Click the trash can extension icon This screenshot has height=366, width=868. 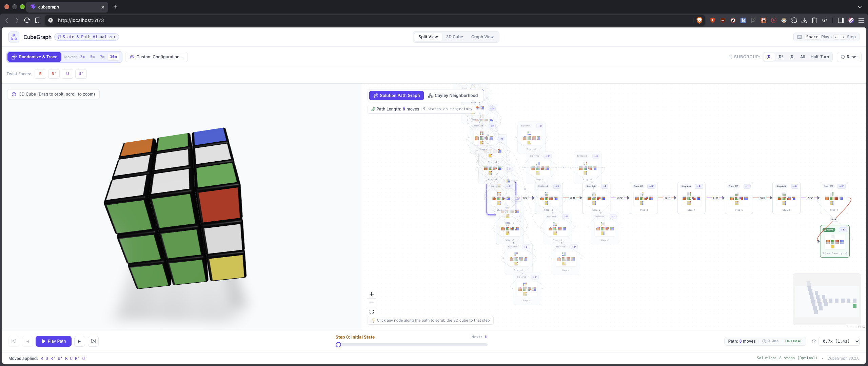[814, 20]
